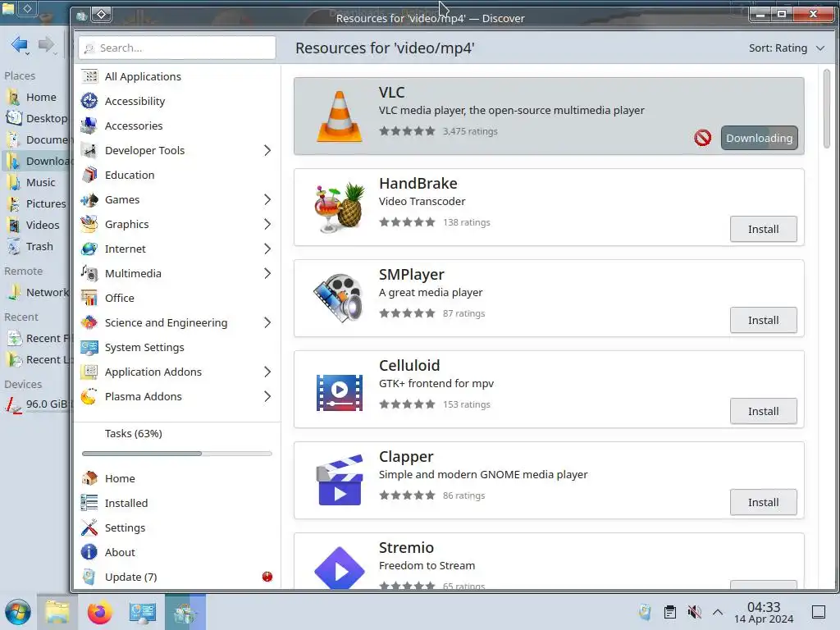Click the Celluloid app icon
The width and height of the screenshot is (840, 630).
pos(340,392)
